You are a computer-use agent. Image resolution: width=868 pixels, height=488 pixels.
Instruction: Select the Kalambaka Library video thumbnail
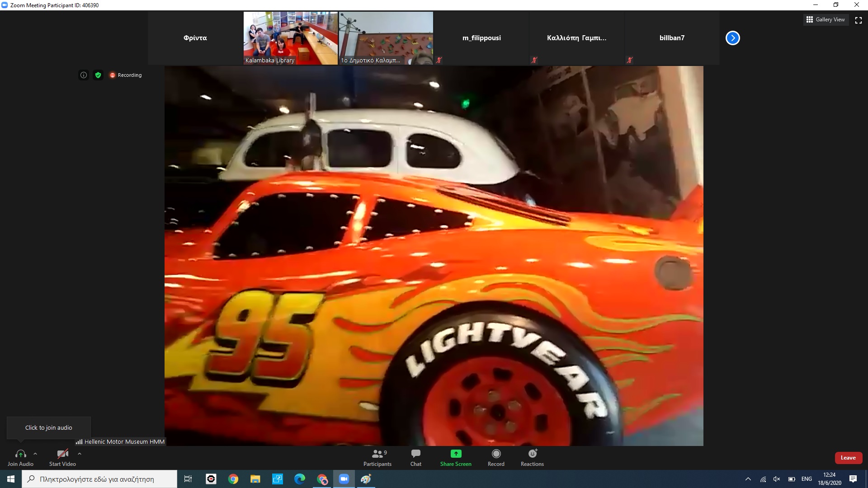(290, 38)
